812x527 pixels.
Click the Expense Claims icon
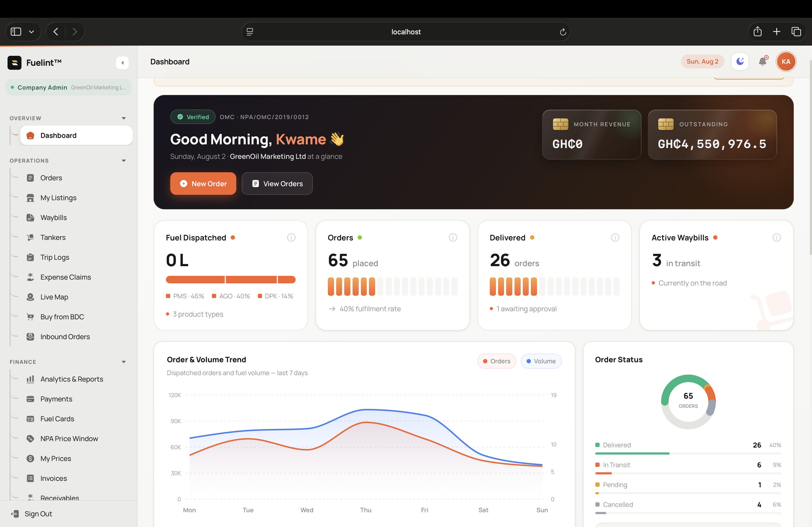point(30,277)
